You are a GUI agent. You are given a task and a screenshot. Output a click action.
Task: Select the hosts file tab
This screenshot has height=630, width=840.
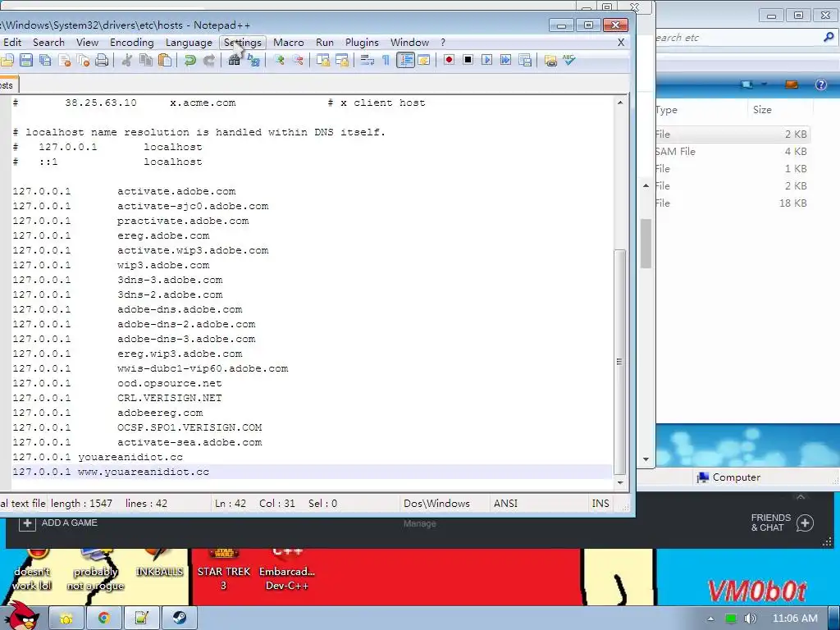[x=8, y=85]
